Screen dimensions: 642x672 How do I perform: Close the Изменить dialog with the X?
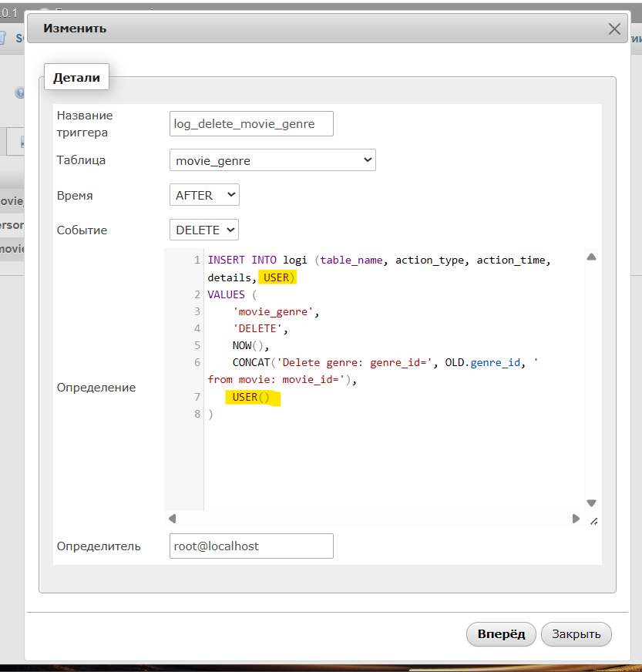(614, 29)
